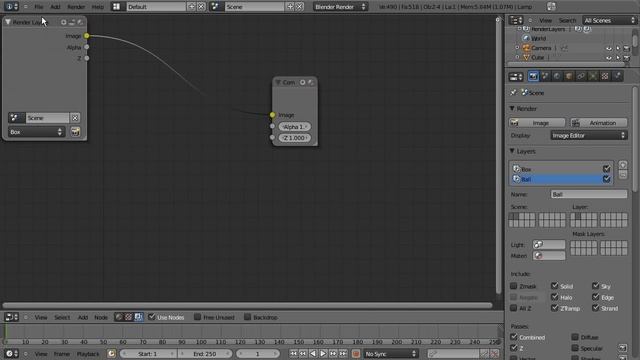Select World in the outliner
This screenshot has height=360, width=640.
[538, 38]
